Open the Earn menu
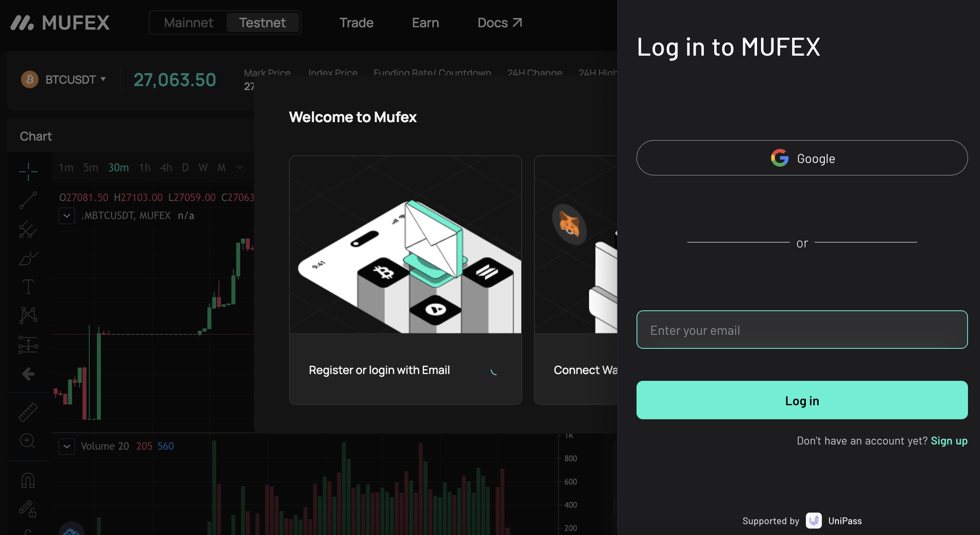The width and height of the screenshot is (980, 535). click(426, 23)
